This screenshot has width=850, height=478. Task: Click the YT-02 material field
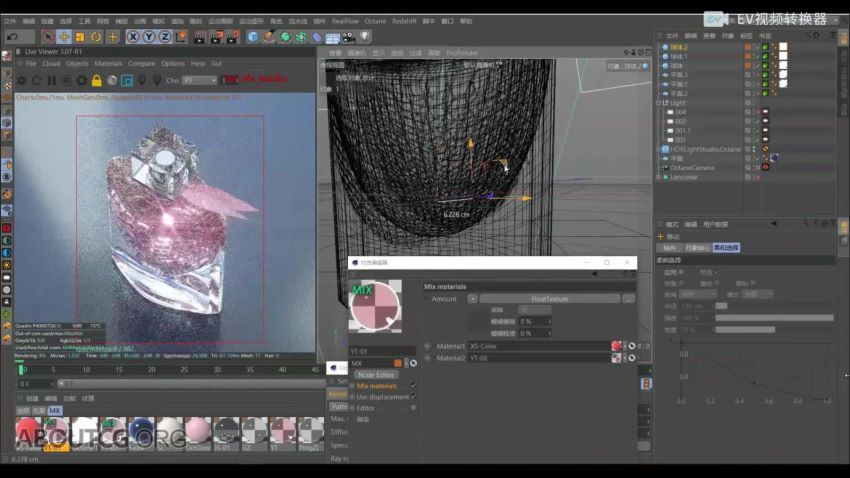point(539,358)
